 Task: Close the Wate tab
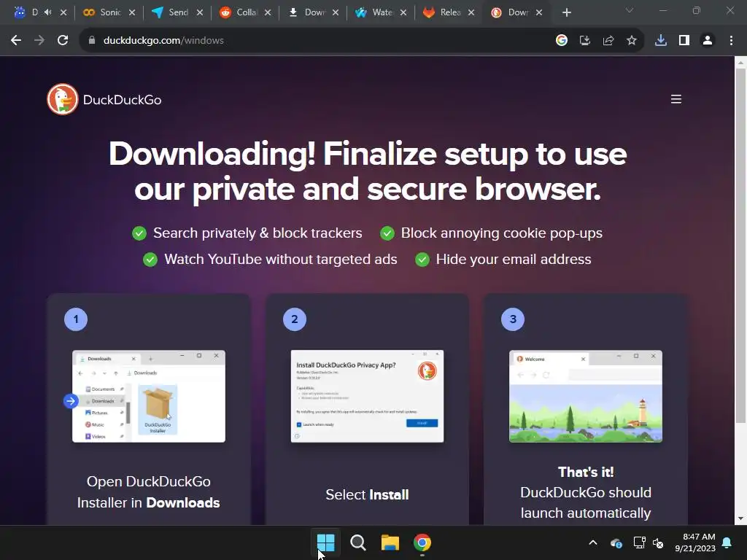(x=403, y=12)
